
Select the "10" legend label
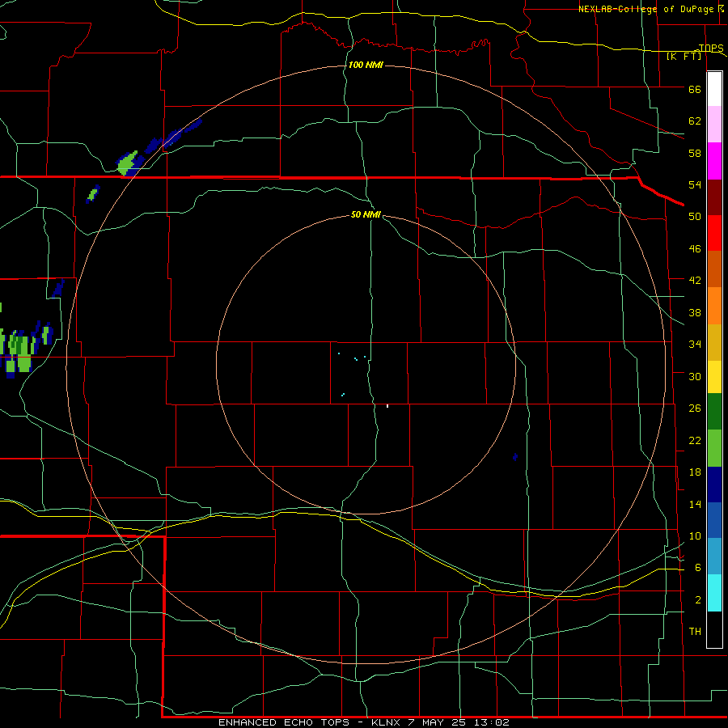[695, 536]
